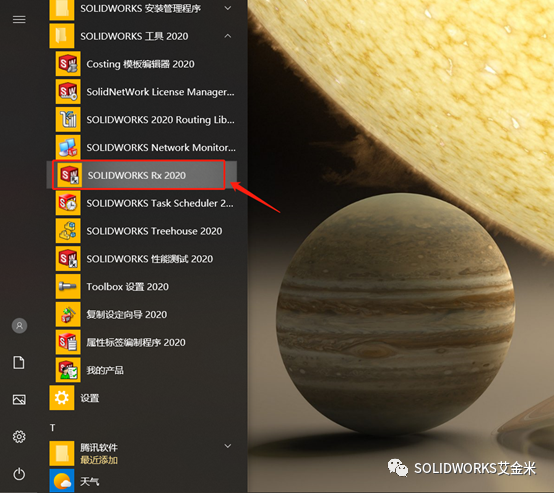Open the SOLIDWORKS Rx 2020 icon
This screenshot has height=493, width=554.
click(x=69, y=175)
